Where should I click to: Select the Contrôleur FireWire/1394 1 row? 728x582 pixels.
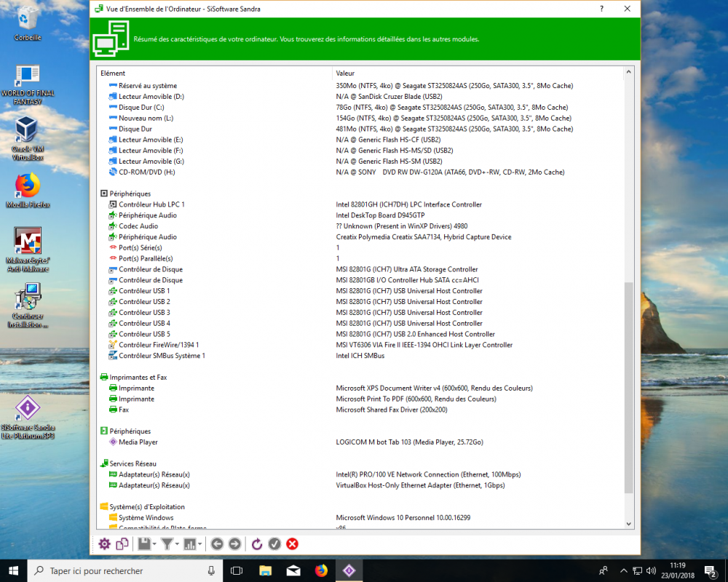pyautogui.click(x=159, y=345)
